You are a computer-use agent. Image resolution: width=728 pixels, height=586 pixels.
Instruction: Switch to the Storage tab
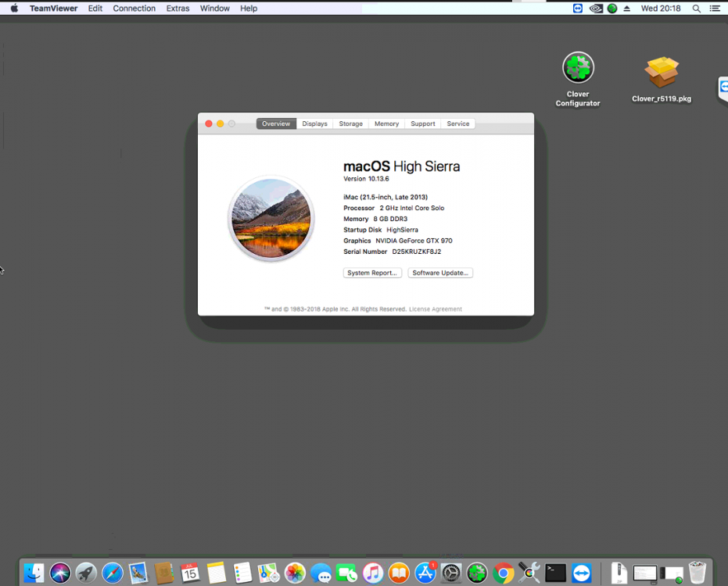point(350,124)
